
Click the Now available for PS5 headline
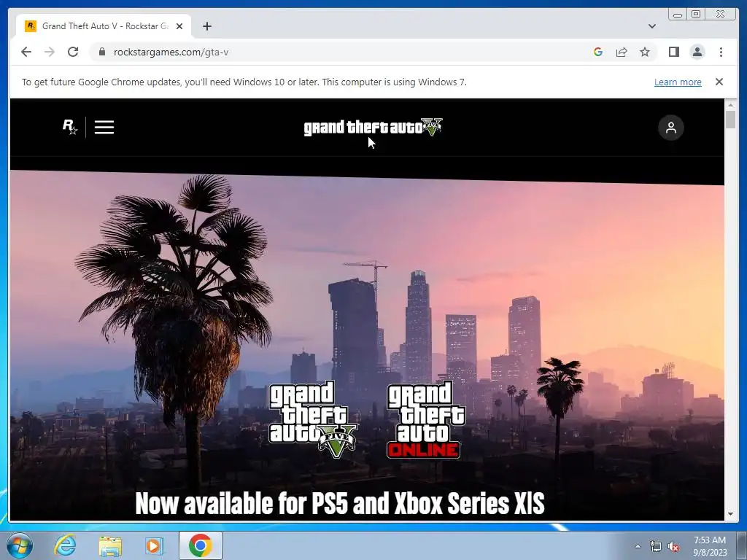point(340,503)
